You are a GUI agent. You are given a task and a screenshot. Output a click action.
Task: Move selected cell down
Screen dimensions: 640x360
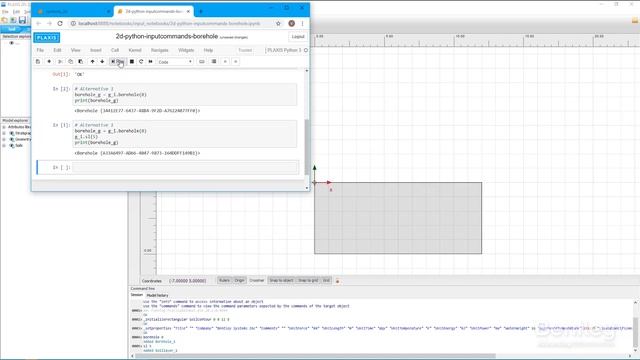pos(102,62)
